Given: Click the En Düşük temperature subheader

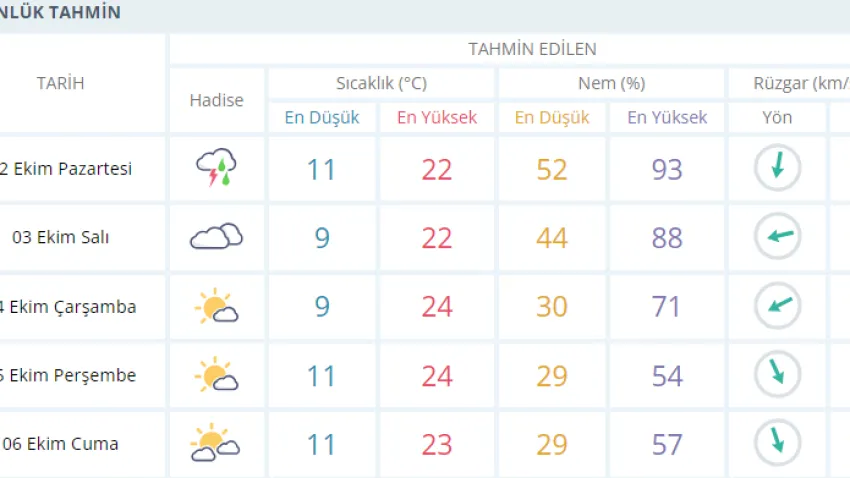Looking at the screenshot, I should (322, 117).
